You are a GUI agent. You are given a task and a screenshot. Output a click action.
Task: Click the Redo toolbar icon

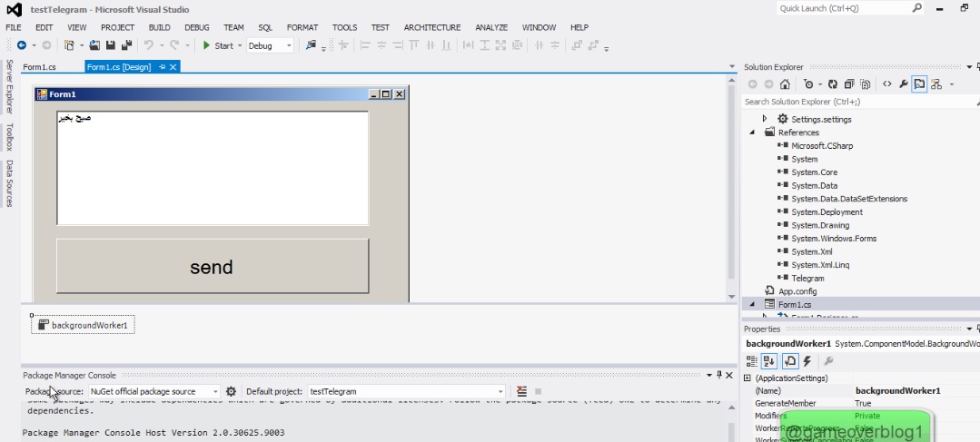click(x=174, y=45)
